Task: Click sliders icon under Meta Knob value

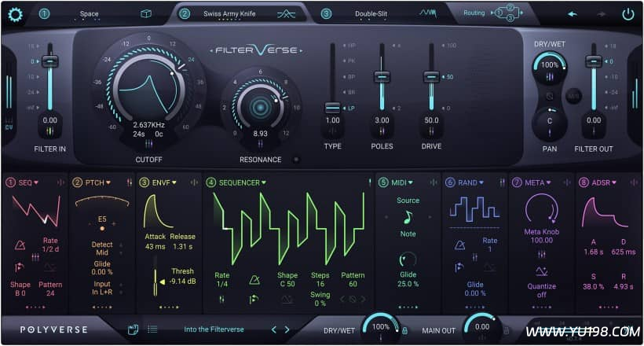Action: (x=541, y=255)
